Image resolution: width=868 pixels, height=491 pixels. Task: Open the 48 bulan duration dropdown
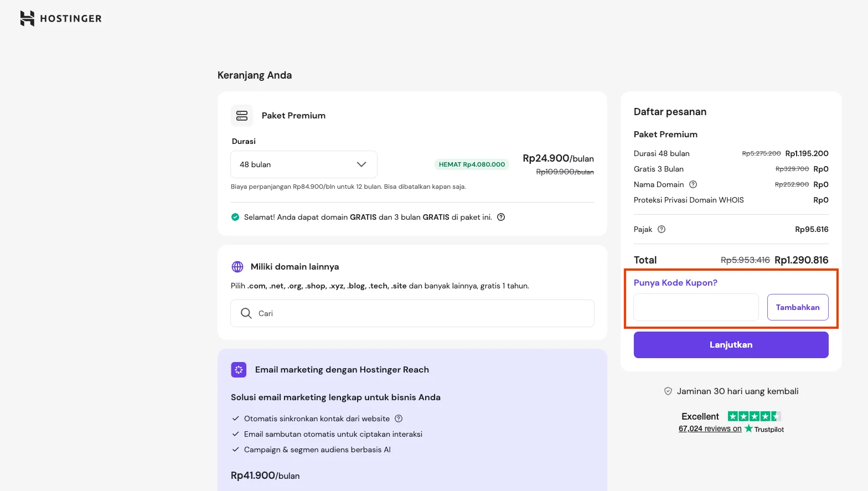point(304,164)
